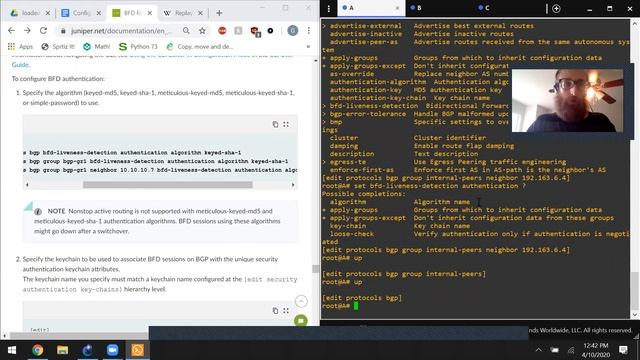Open Zoom from the taskbar

click(x=112, y=350)
